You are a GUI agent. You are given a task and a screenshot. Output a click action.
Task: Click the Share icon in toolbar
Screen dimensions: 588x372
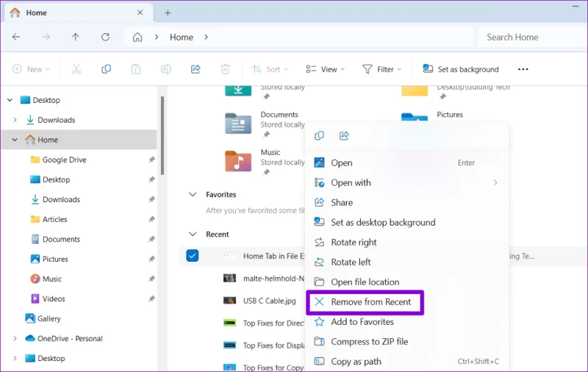196,69
